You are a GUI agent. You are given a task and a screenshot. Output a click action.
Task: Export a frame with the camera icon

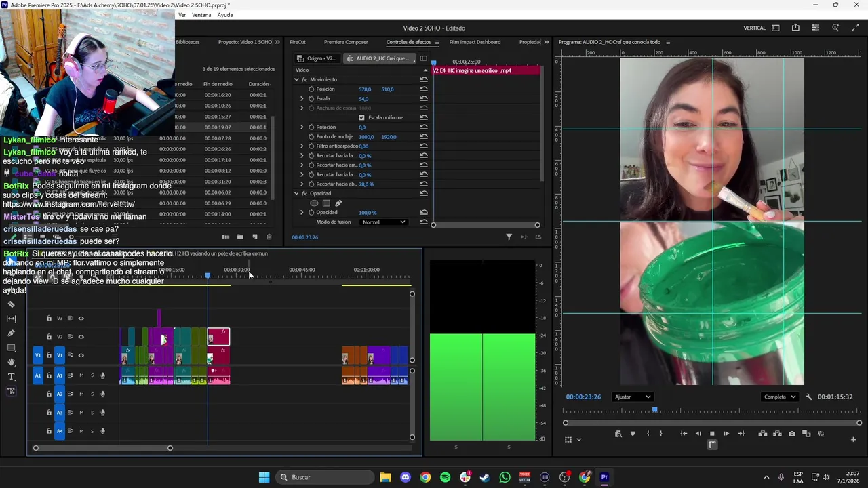point(791,434)
